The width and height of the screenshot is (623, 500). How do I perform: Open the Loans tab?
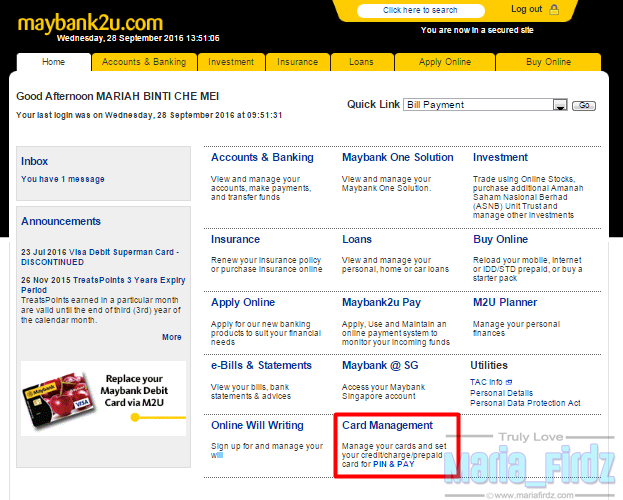coord(362,62)
